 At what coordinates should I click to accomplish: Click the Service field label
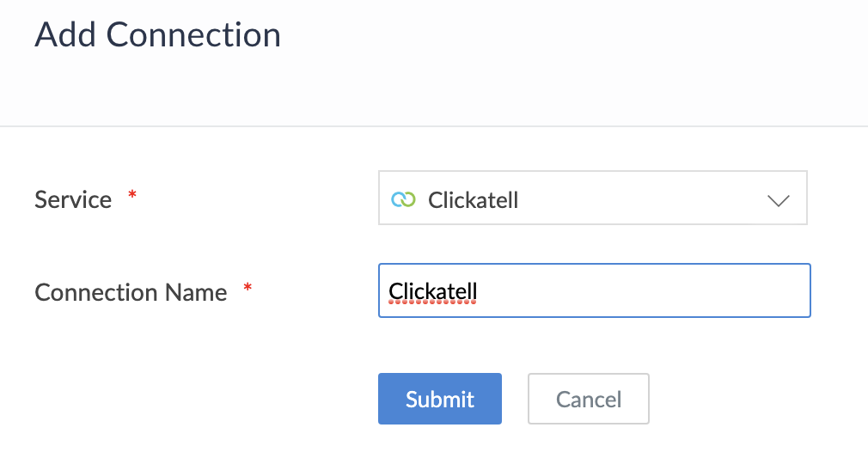tap(73, 199)
